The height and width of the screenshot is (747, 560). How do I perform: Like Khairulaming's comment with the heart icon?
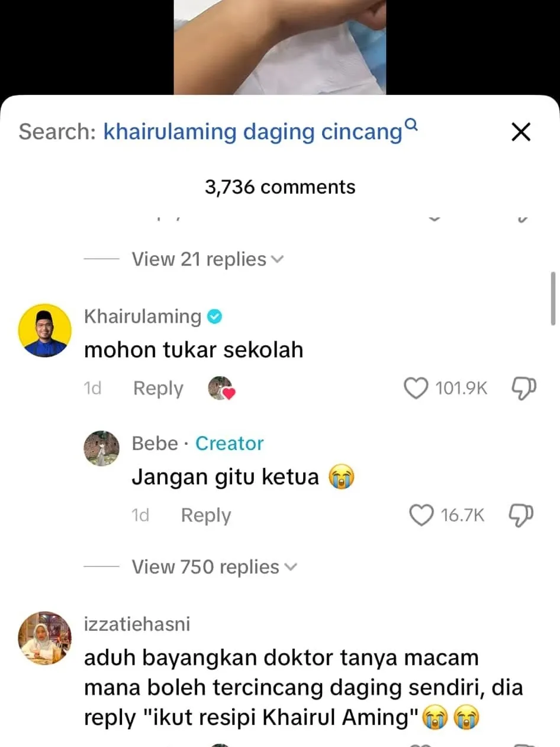[416, 389]
